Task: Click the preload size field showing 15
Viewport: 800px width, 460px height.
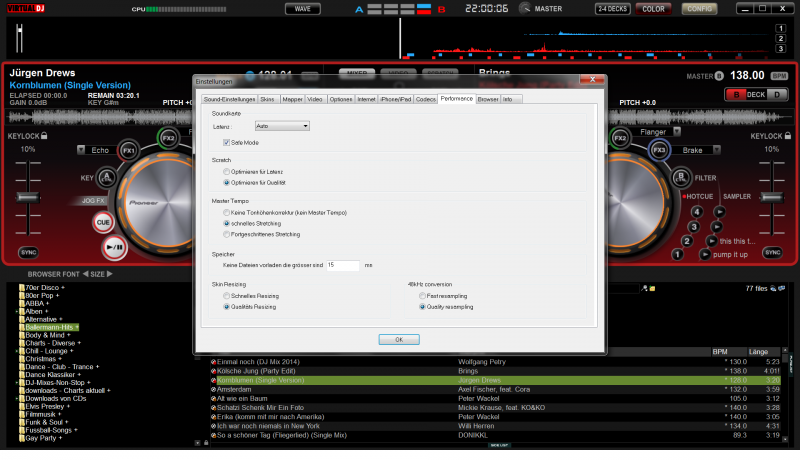Action: point(343,265)
